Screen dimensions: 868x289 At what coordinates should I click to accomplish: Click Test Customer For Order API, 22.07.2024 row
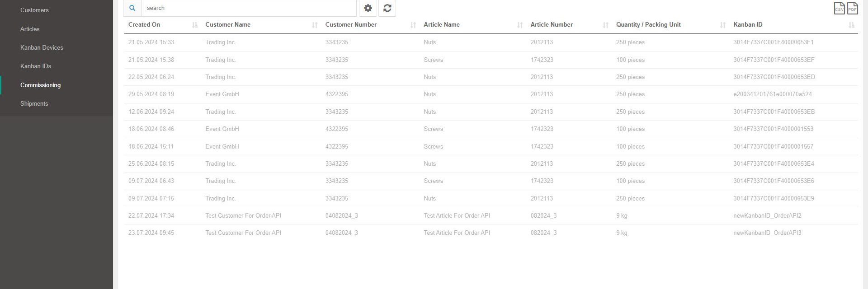(x=243, y=215)
